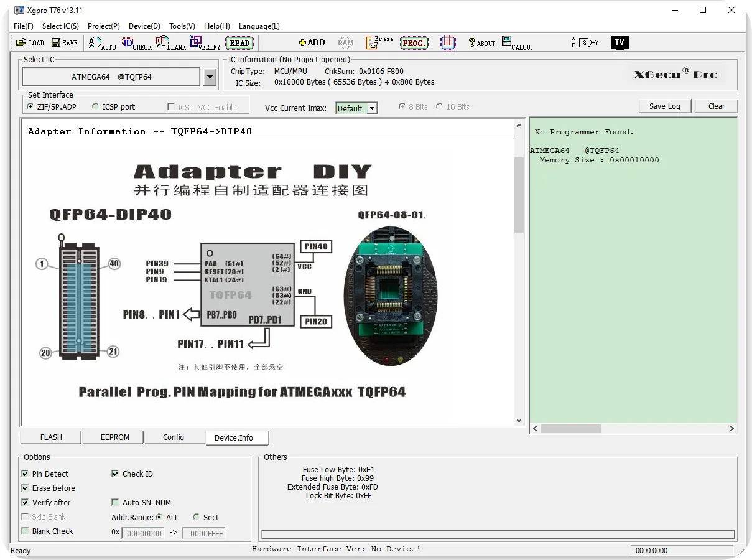This screenshot has width=752, height=560.
Task: Expand the Vcc Current Imax dropdown
Action: 372,108
